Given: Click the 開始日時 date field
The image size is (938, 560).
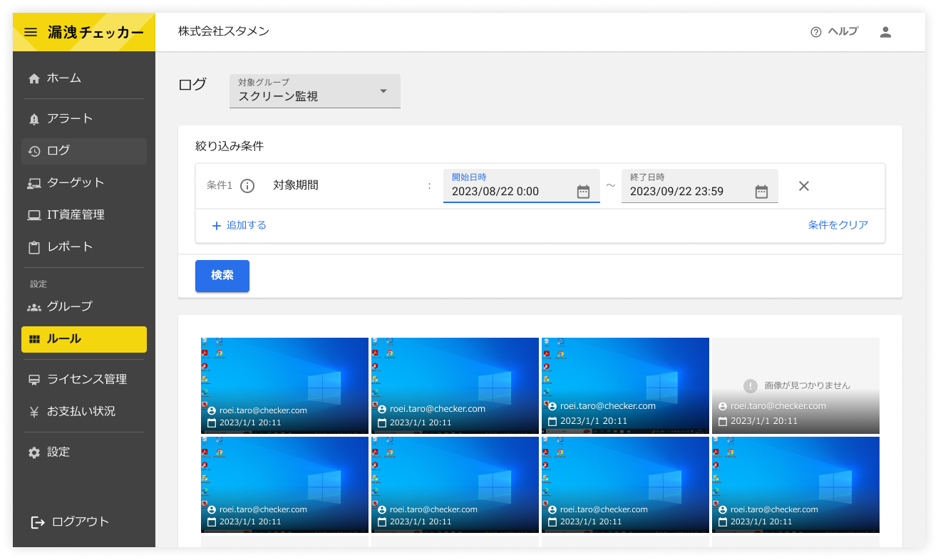Looking at the screenshot, I should coord(522,185).
